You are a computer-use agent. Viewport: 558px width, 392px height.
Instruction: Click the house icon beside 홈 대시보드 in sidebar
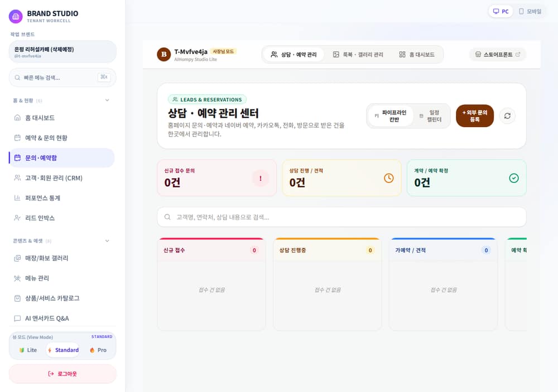(x=17, y=118)
